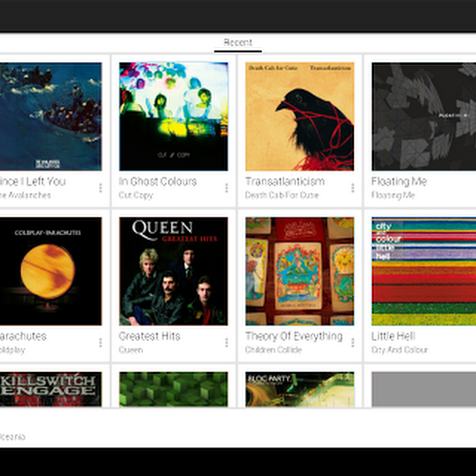This screenshot has height=476, width=476.
Task: Open Since I Left You album cover
Action: point(50,116)
